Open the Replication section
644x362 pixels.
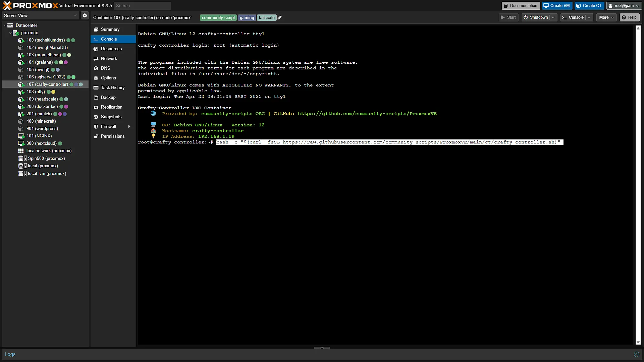coord(113,107)
